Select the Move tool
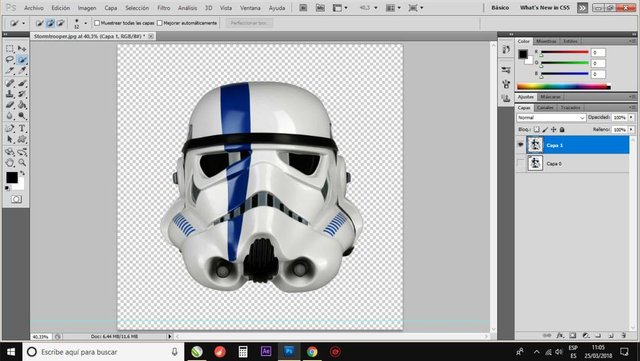640x361 pixels. coord(22,49)
